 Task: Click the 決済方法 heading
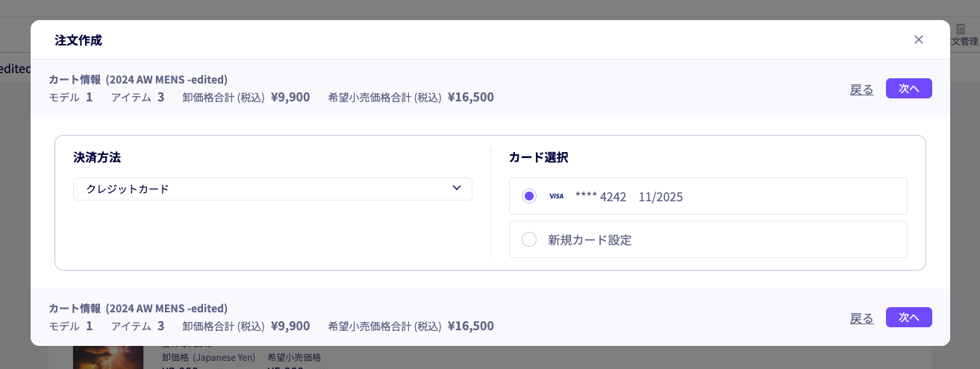(x=97, y=157)
